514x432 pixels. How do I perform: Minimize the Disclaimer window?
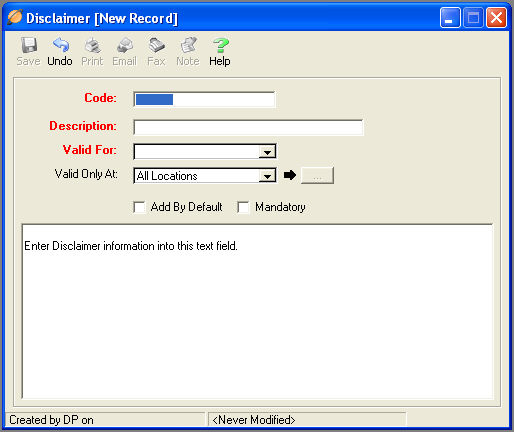pyautogui.click(x=450, y=18)
